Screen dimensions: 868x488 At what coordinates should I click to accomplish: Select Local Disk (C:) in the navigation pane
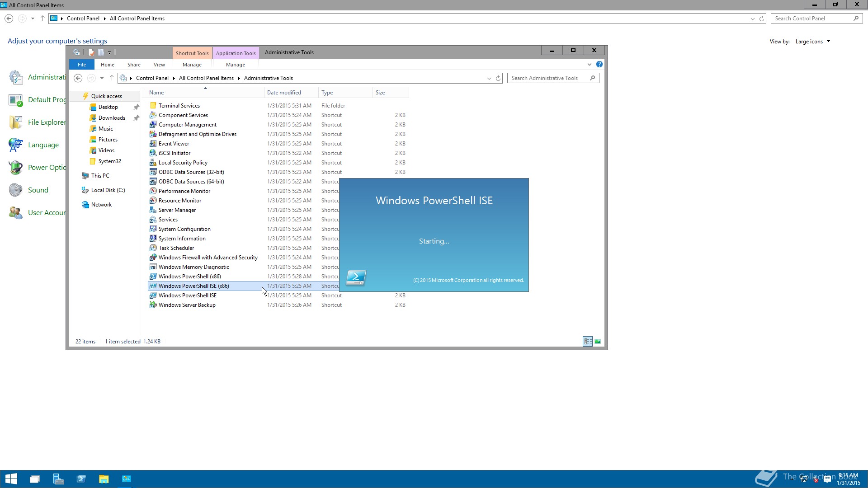108,190
